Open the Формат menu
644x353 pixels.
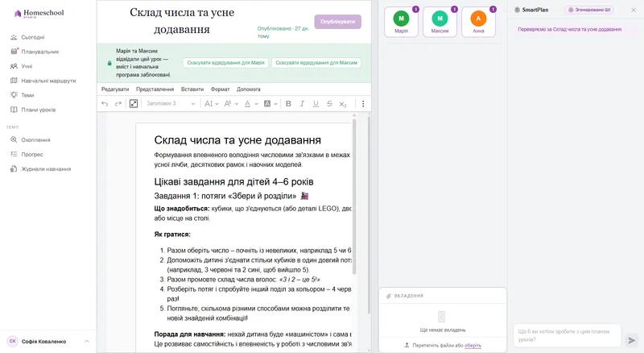220,89
